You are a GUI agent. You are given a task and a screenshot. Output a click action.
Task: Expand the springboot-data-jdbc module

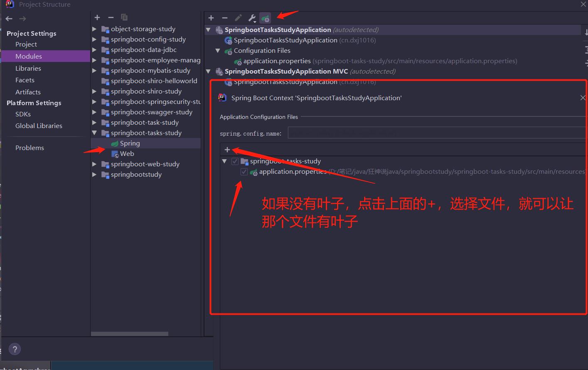coord(94,50)
